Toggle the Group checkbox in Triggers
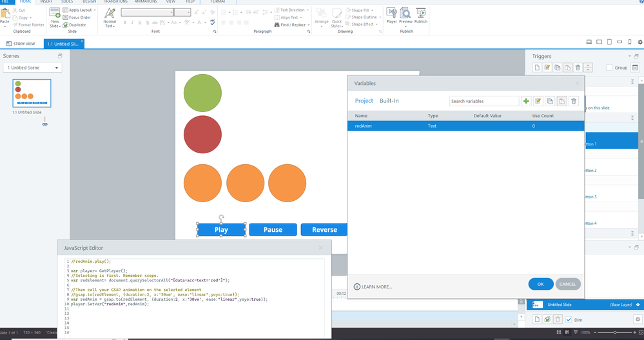 click(x=609, y=68)
